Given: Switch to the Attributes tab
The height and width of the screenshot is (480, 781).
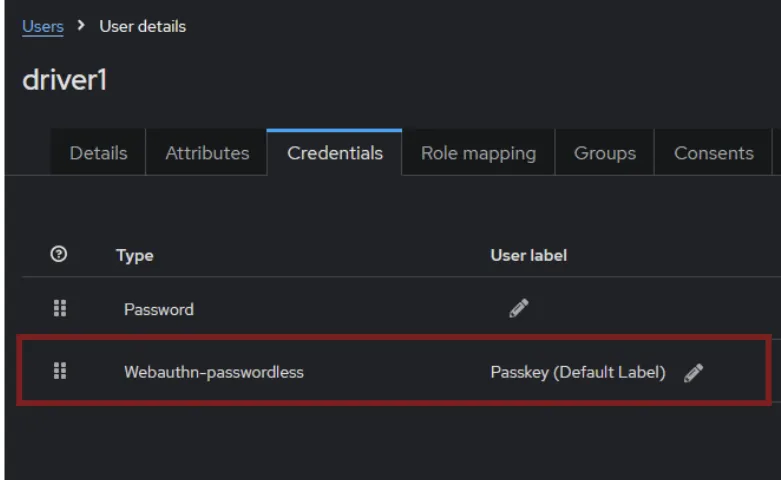Looking at the screenshot, I should pyautogui.click(x=207, y=153).
